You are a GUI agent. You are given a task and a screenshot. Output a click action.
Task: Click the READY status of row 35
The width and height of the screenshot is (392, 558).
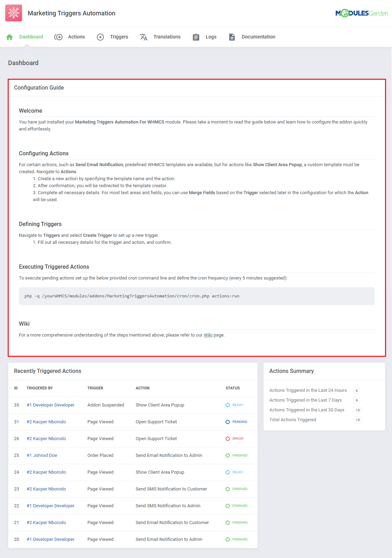pos(234,405)
